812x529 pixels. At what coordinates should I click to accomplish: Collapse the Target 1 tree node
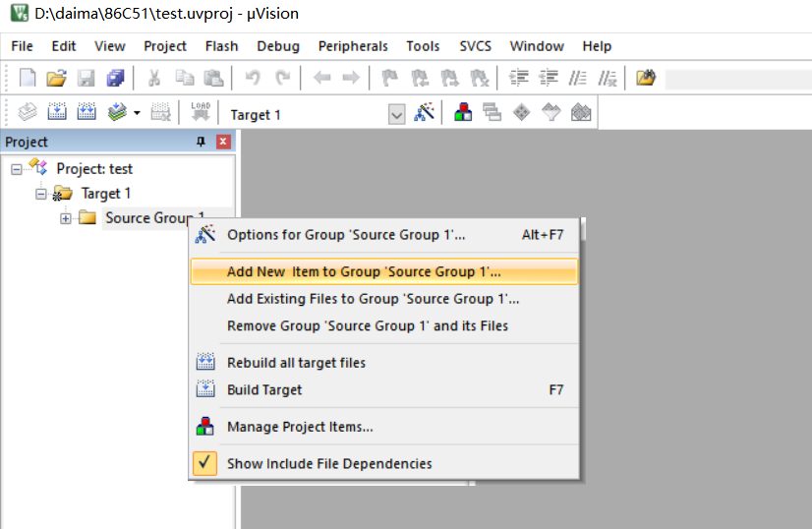pyautogui.click(x=41, y=195)
